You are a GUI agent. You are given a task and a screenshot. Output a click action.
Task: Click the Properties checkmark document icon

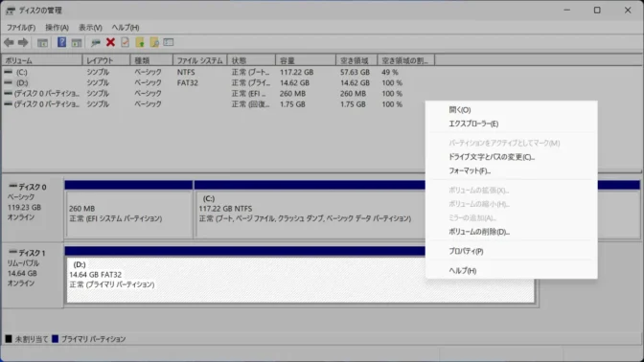coord(125,42)
